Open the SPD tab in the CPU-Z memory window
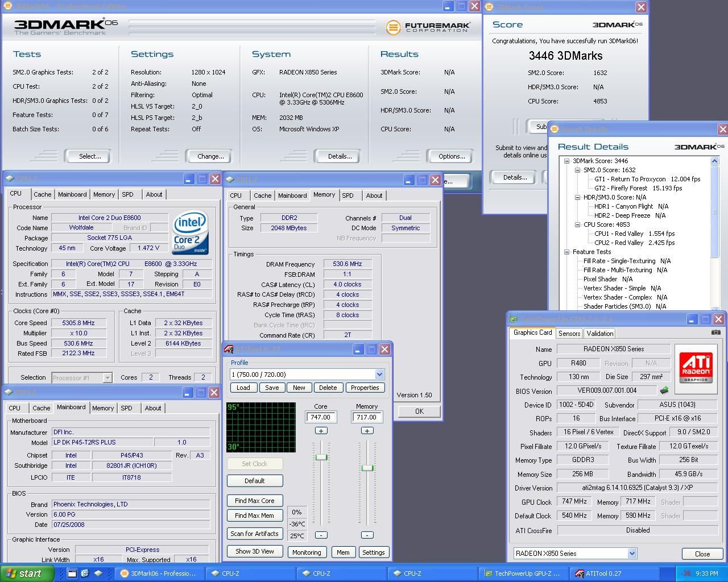 click(x=348, y=196)
